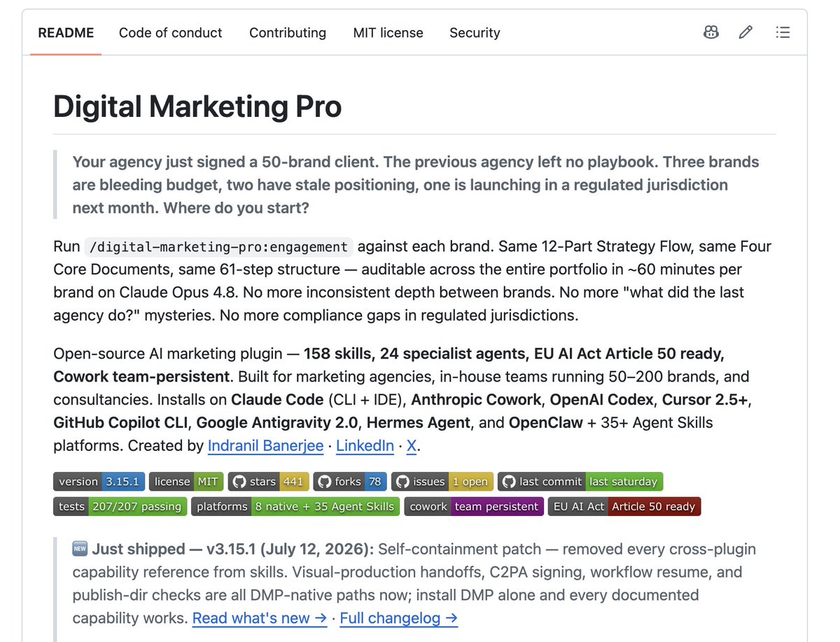Click the EU AI Act Article 50 badge
840x642 pixels.
(x=624, y=506)
